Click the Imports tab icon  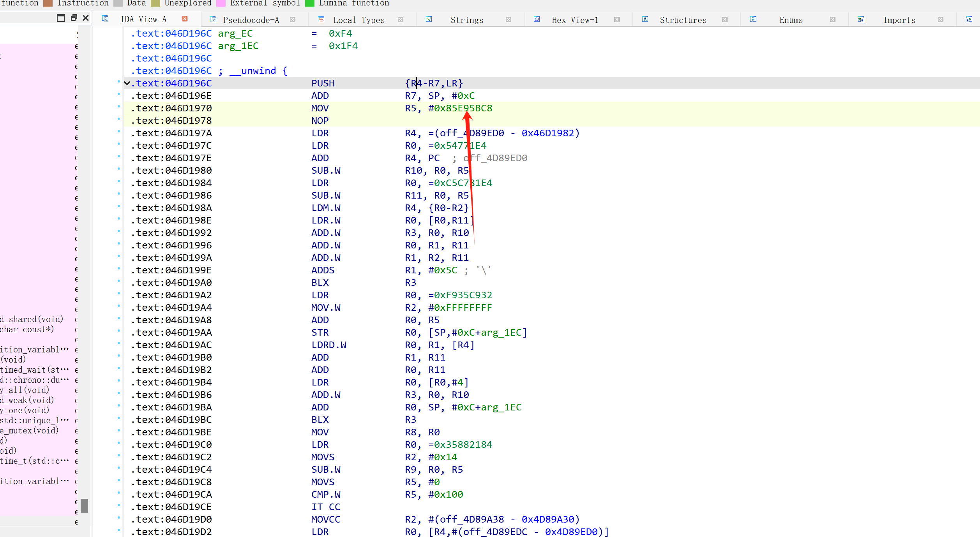pyautogui.click(x=861, y=19)
